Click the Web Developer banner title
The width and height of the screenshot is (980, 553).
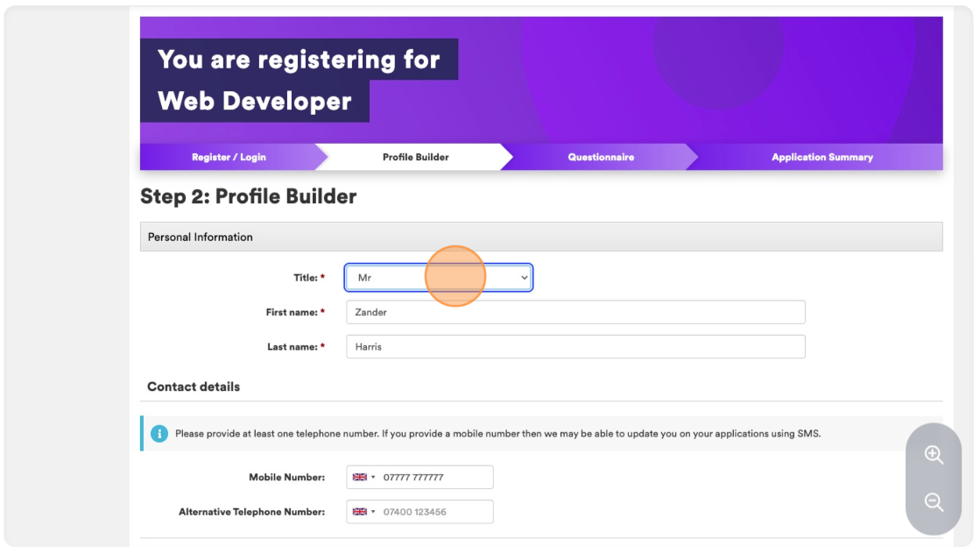click(x=254, y=102)
